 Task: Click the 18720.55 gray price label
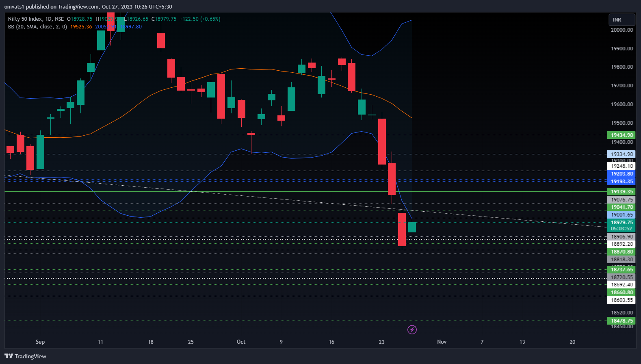pyautogui.click(x=622, y=277)
